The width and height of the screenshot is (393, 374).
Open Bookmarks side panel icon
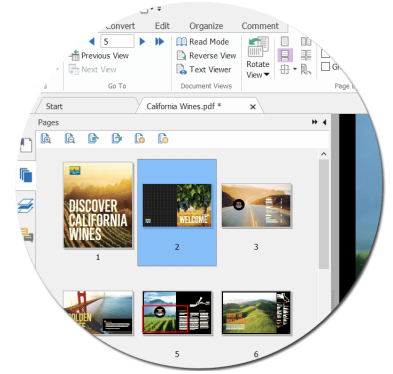26,145
